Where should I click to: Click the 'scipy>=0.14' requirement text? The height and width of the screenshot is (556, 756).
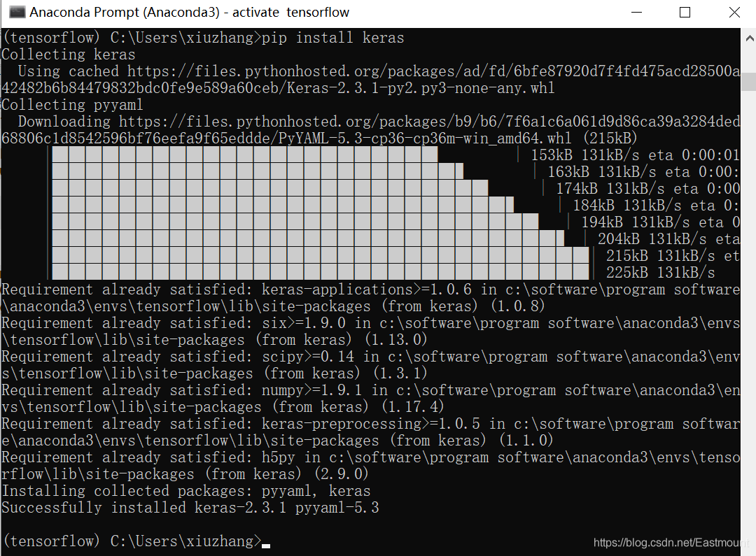point(307,357)
